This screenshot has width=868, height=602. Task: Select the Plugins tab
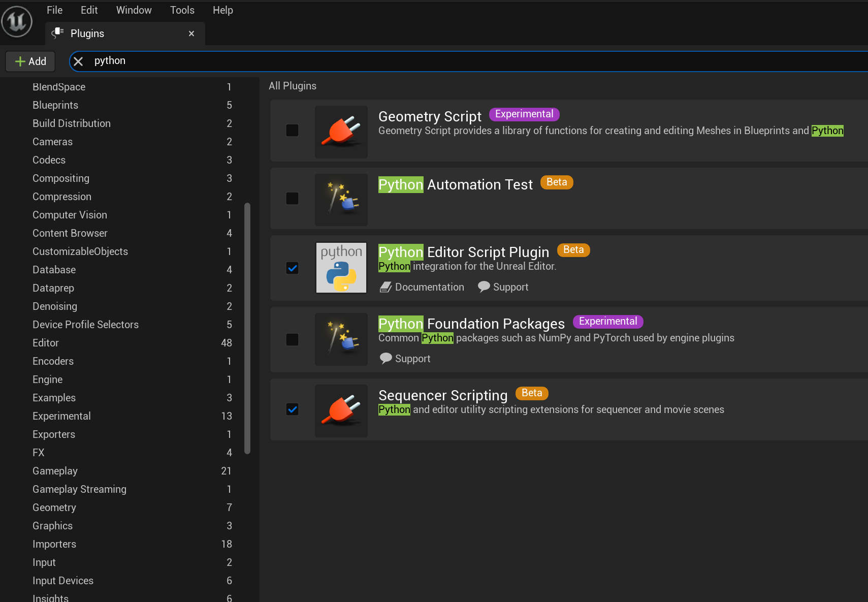125,34
